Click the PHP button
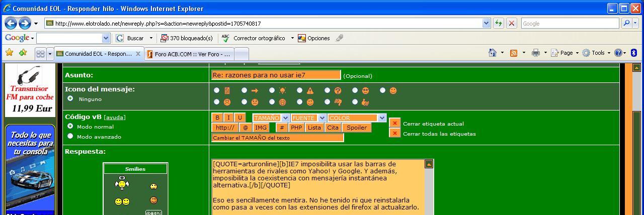The image size is (644, 215). pos(296,128)
